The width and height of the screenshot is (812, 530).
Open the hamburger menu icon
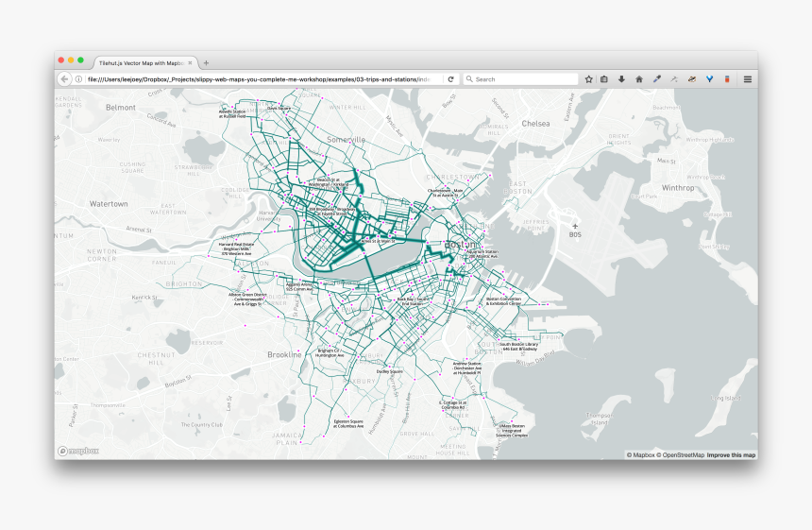747,79
